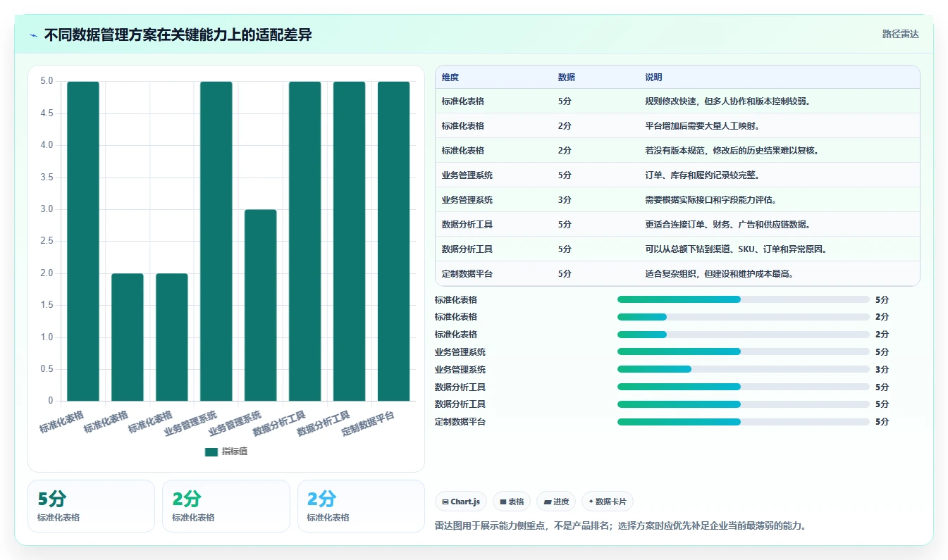Click the sparkle icon in the 数据卡片 tag
948x560 pixels.
click(x=591, y=502)
